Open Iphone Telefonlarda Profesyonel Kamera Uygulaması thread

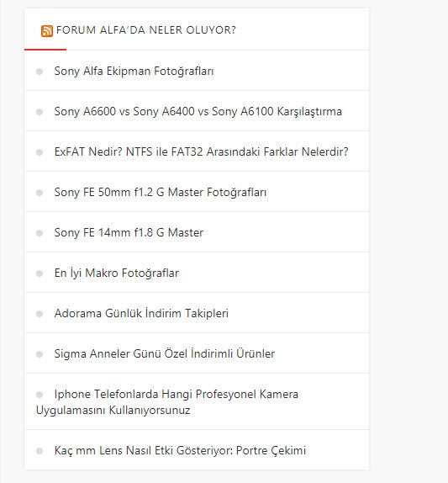click(x=167, y=402)
